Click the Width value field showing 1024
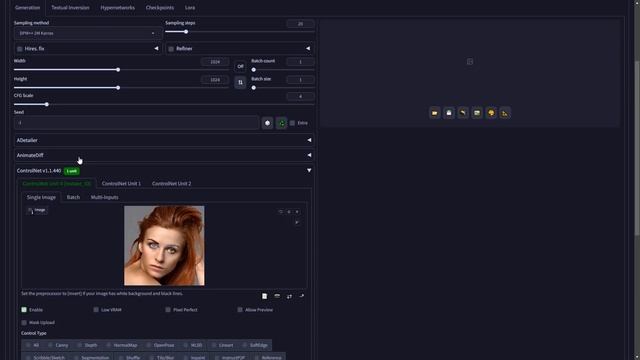Screen dimensions: 640x360 click(215, 62)
